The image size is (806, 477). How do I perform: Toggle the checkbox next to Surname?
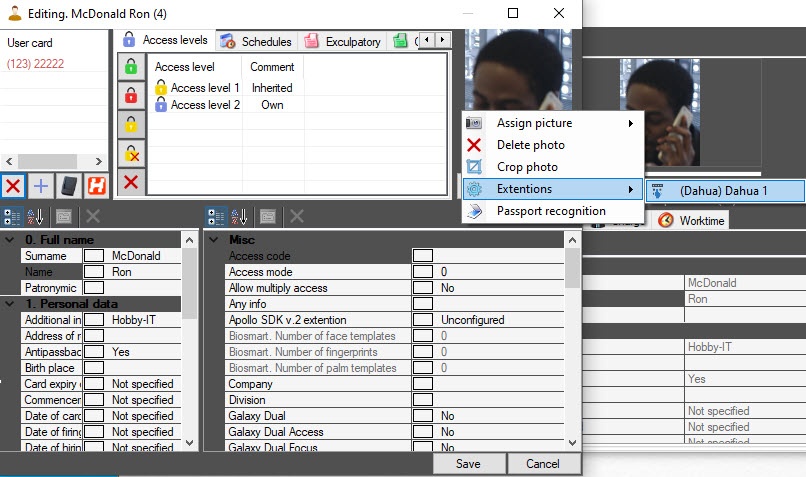pos(94,256)
